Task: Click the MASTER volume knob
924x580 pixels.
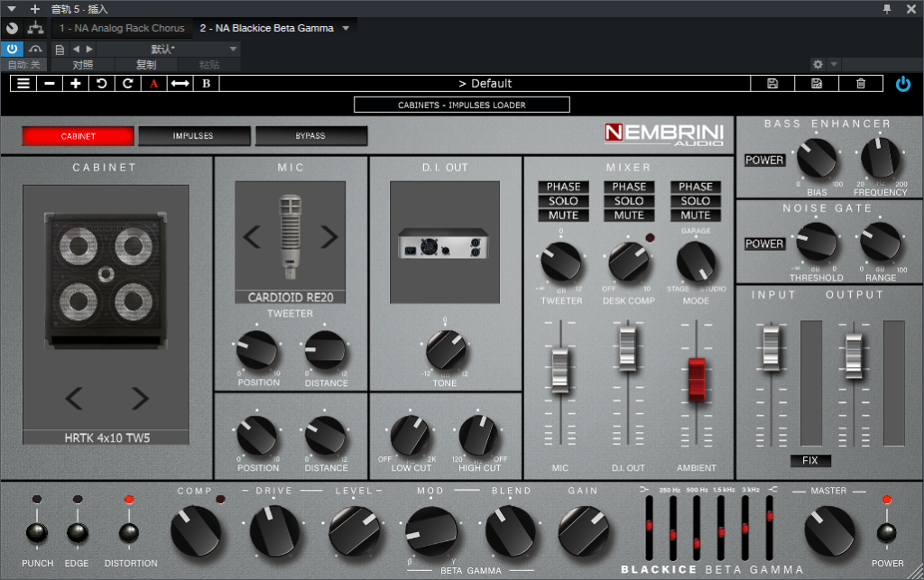Action: 830,531
